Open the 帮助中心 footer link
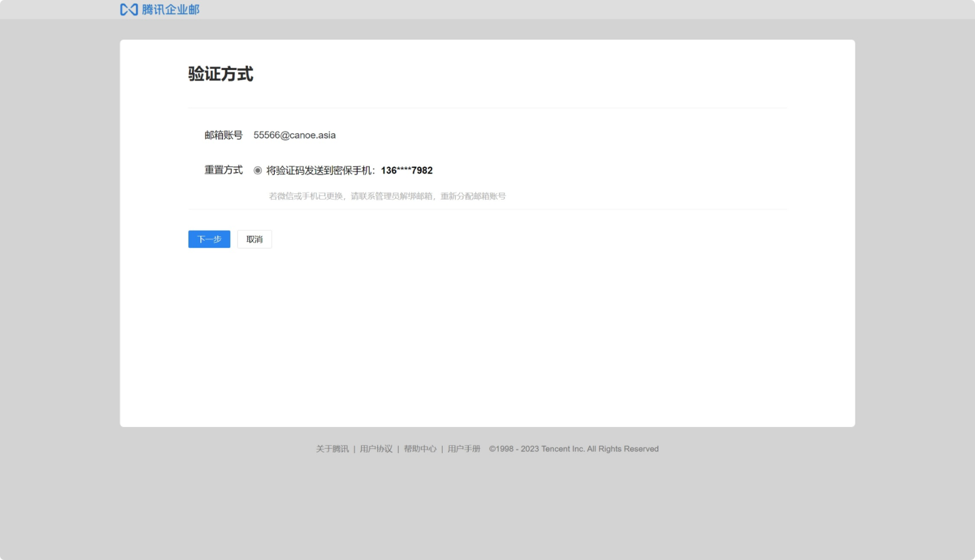 (420, 449)
